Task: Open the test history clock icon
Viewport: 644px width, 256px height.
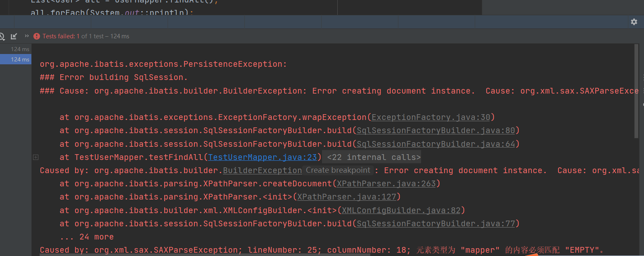Action: tap(1, 36)
